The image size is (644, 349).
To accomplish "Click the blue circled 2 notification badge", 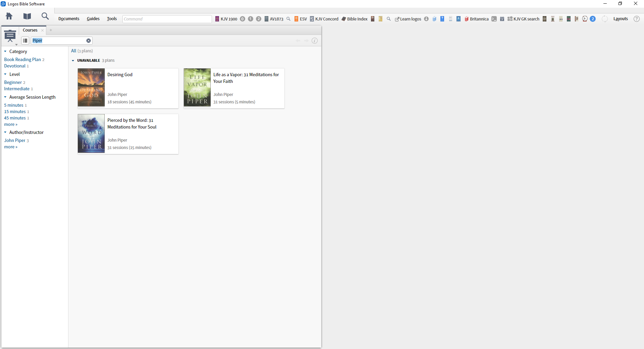I will click(x=593, y=19).
